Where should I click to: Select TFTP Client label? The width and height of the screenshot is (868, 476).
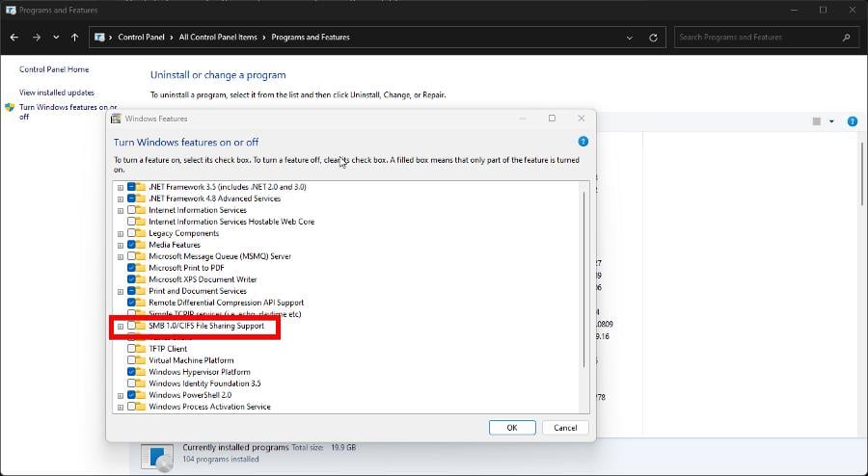168,349
